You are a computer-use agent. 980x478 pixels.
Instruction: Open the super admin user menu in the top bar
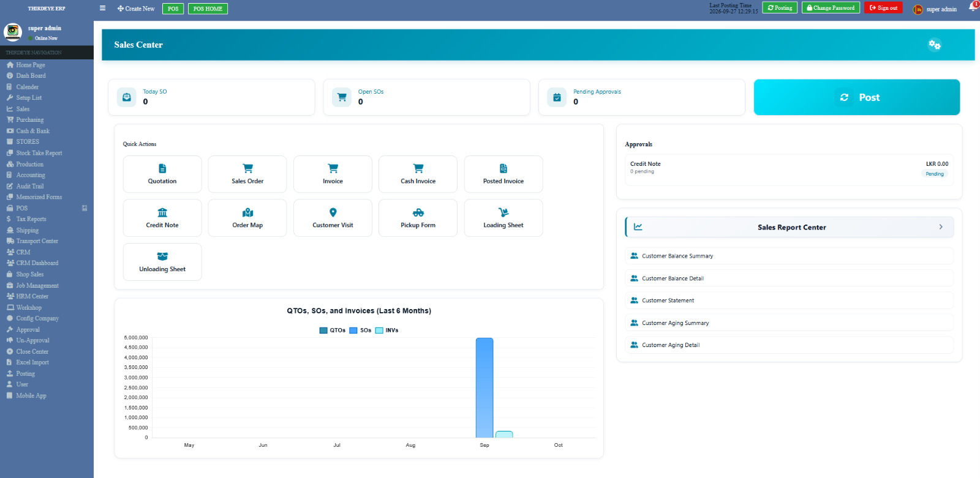935,9
